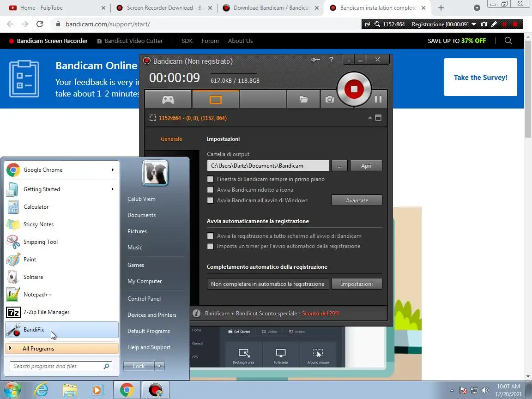Click red stop icon in recording overlay bar
This screenshot has width=532, height=399.
click(515, 24)
